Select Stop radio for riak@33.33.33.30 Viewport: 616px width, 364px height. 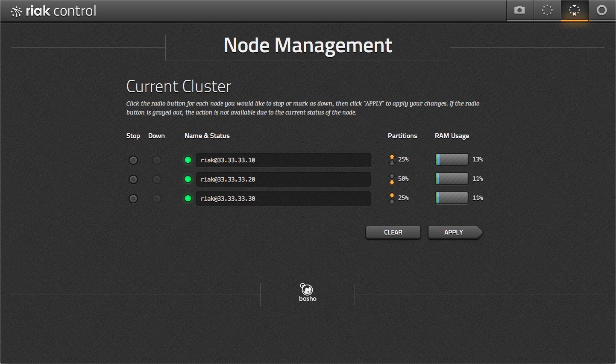(133, 199)
